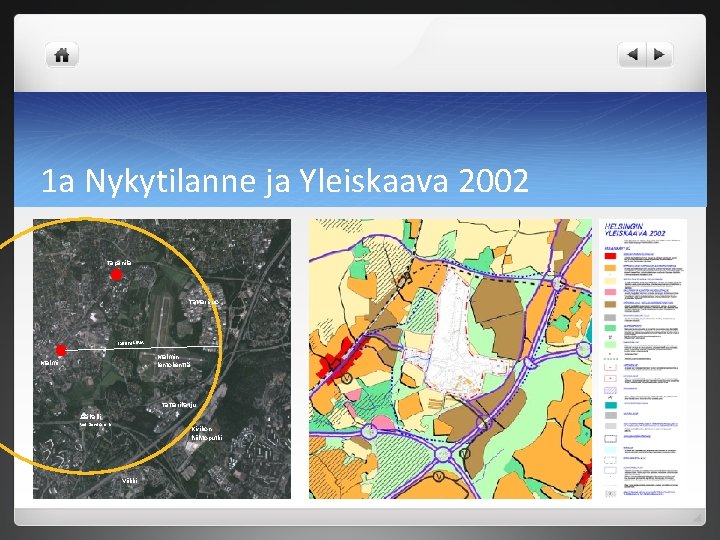Screen dimensions: 720x540
Task: Click the red dot marking Tapanila
Action: click(x=116, y=275)
